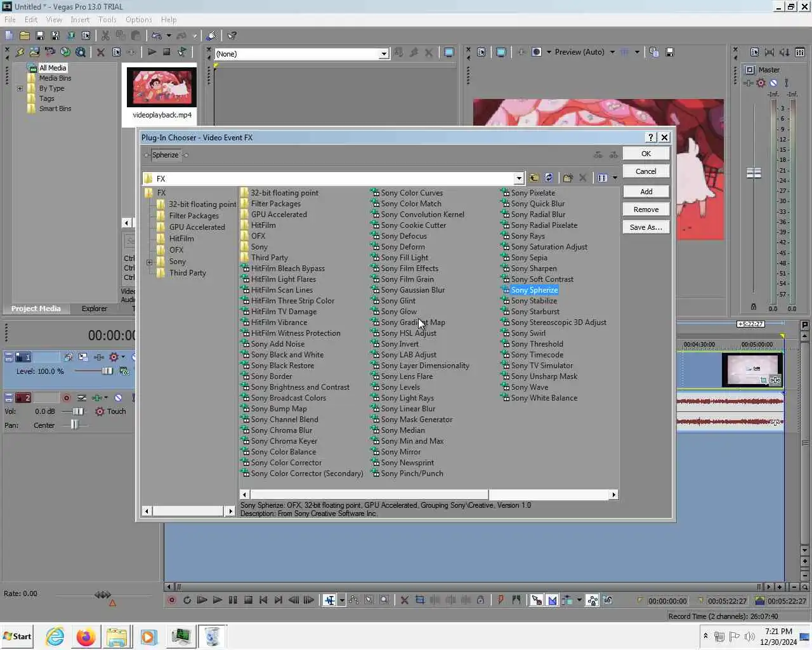Viewport: 812px width, 650px height.
Task: Switch to the Project Media tab
Action: click(x=36, y=308)
